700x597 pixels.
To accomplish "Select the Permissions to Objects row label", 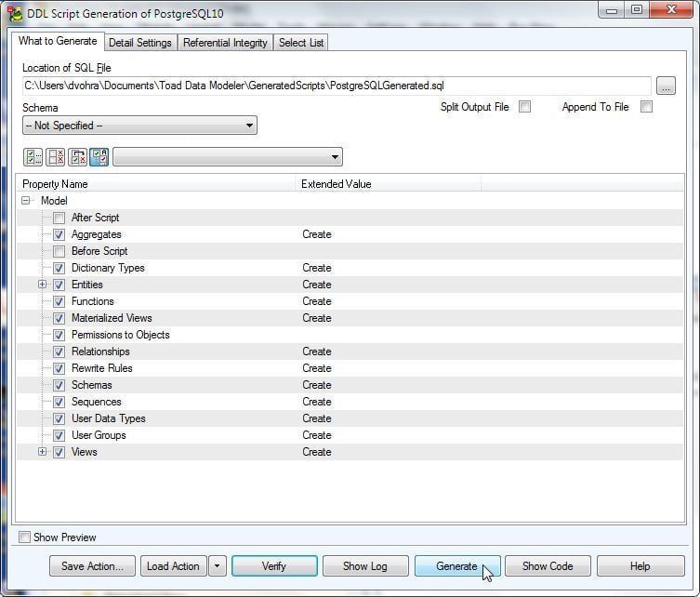I will click(x=121, y=335).
